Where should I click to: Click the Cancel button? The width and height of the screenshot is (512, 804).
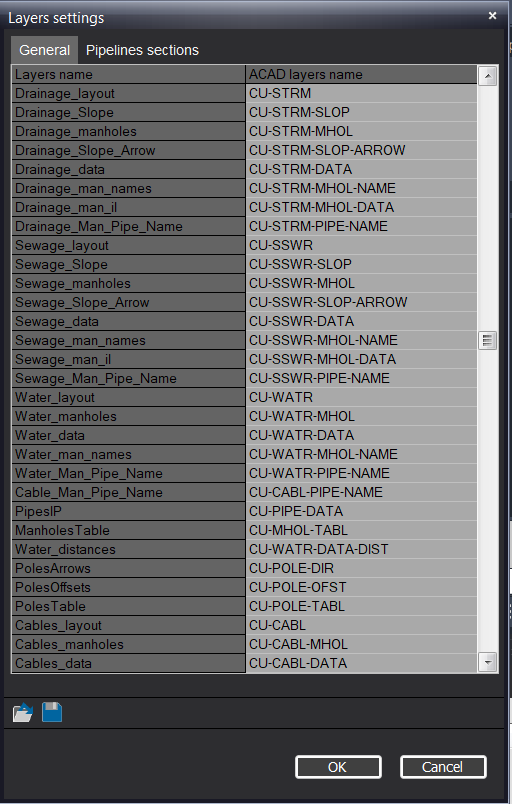[x=443, y=767]
